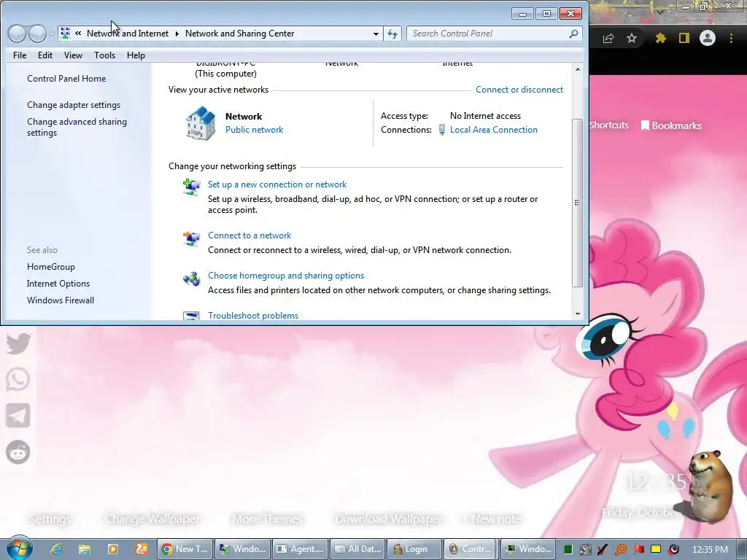The height and width of the screenshot is (560, 747).
Task: Focus the Search Control Panel field
Action: pos(494,34)
